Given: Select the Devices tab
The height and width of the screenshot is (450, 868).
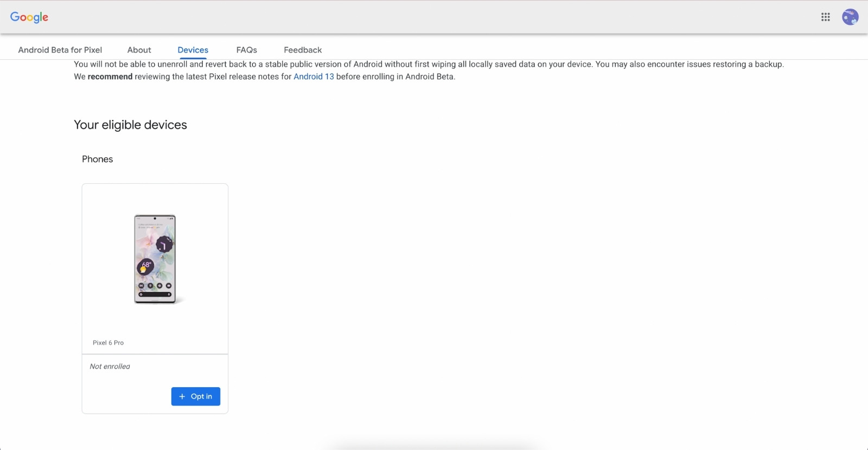Looking at the screenshot, I should (x=193, y=50).
